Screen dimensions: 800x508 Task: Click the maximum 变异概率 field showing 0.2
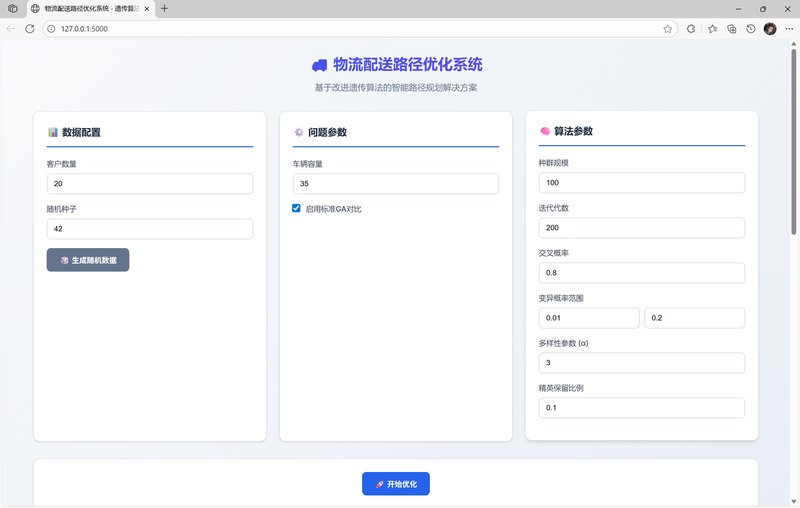tap(694, 318)
